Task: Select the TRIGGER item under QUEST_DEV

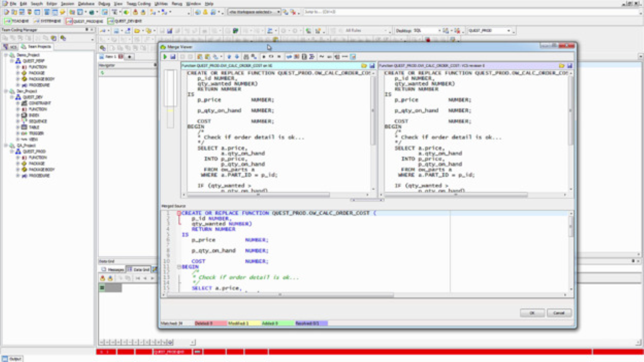Action: coord(36,133)
